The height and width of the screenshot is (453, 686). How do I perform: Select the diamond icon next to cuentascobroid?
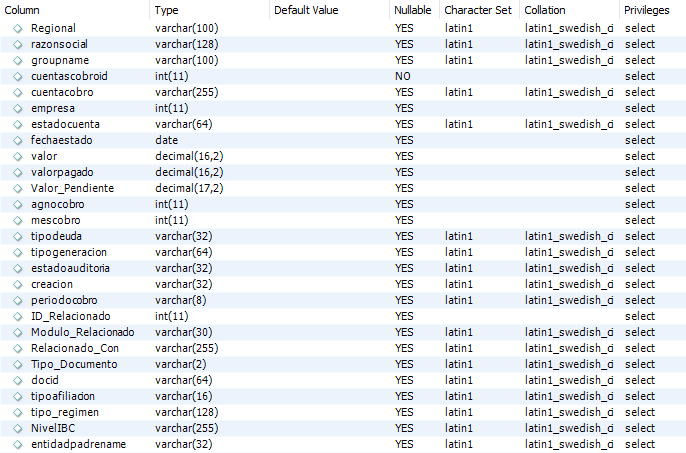(18, 77)
